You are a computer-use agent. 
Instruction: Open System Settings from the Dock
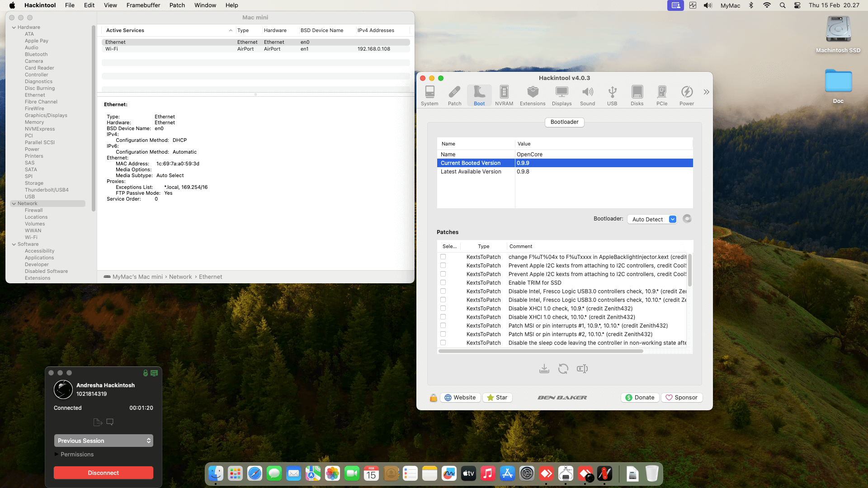(x=527, y=474)
